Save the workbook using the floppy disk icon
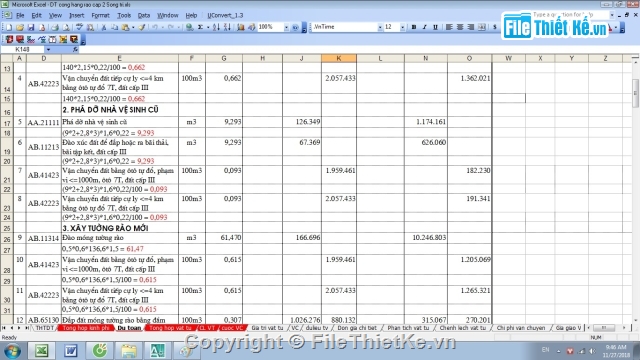This screenshot has width=640, height=360. coord(31,27)
